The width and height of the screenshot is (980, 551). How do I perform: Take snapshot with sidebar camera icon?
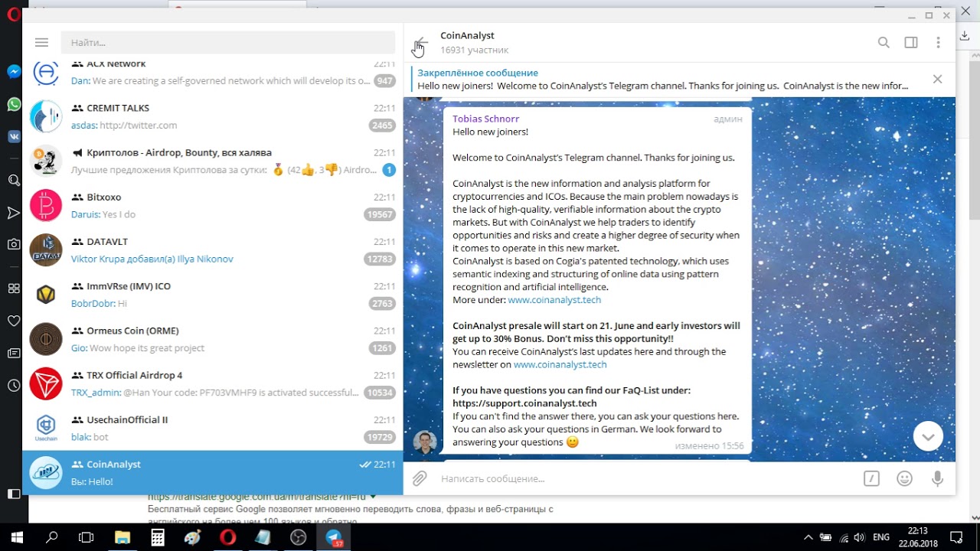pos(14,244)
